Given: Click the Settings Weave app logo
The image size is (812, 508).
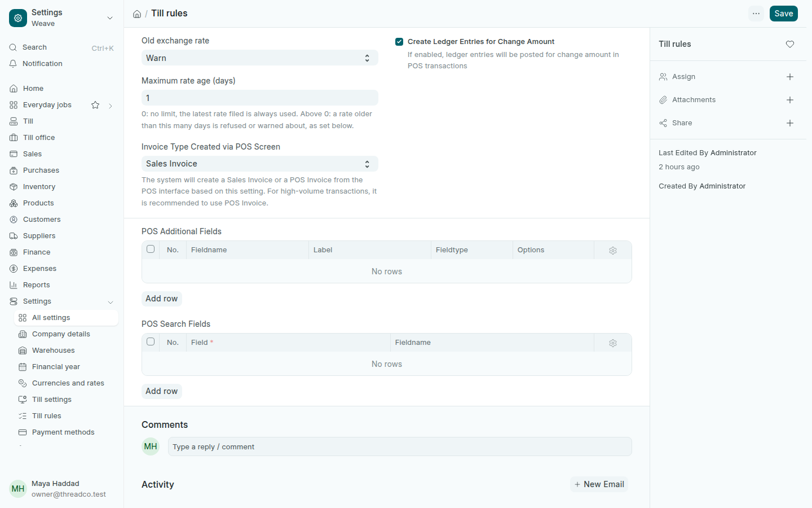Looking at the screenshot, I should click(18, 18).
